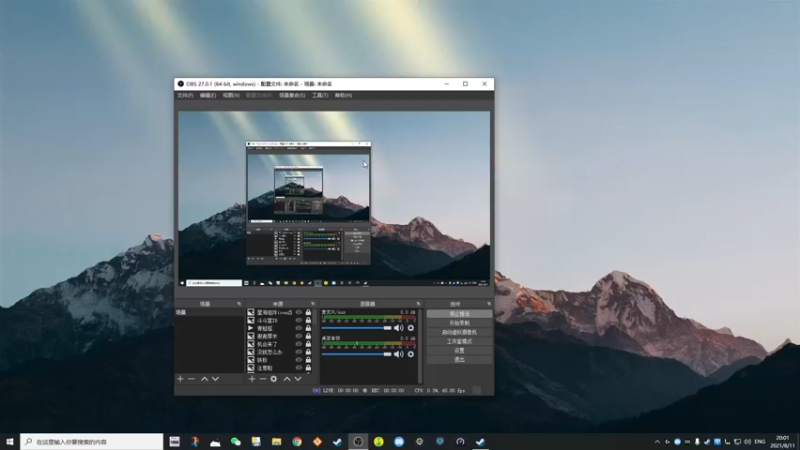Open source properties gear in 来源 panel
This screenshot has width=800, height=450.
(274, 379)
